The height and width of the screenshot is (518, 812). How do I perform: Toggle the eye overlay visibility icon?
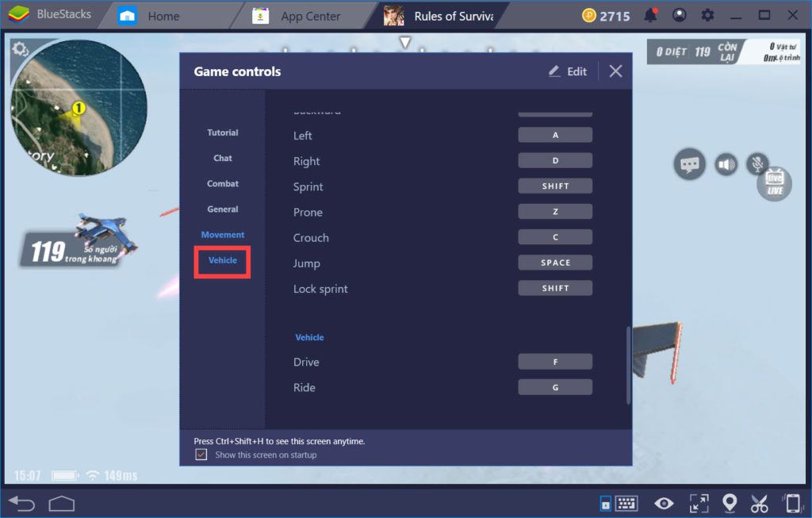point(664,503)
